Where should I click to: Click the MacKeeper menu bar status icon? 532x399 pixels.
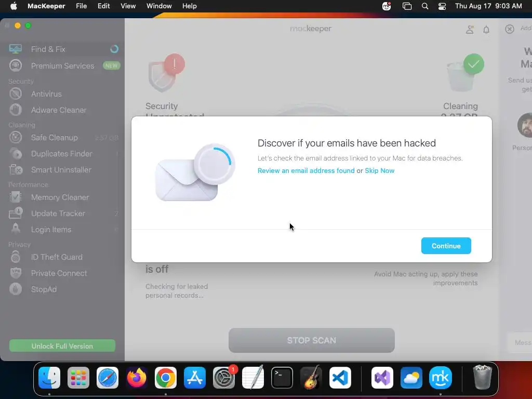(386, 6)
